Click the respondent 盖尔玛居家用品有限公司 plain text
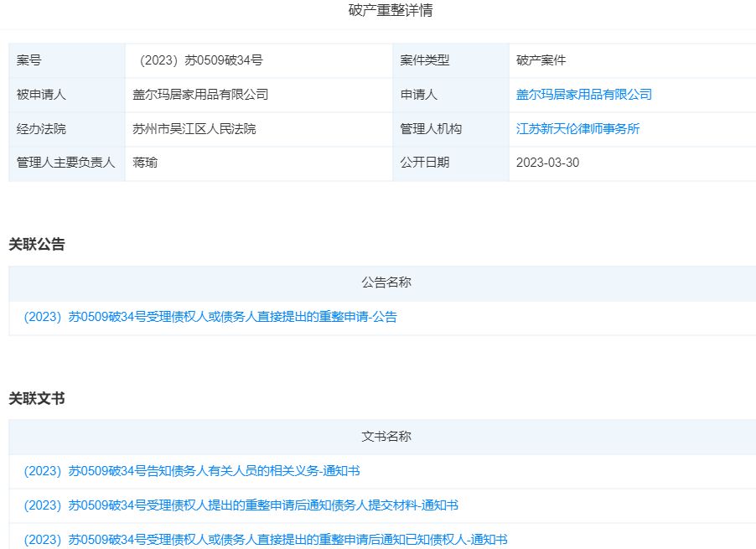756x549 pixels. click(x=200, y=95)
